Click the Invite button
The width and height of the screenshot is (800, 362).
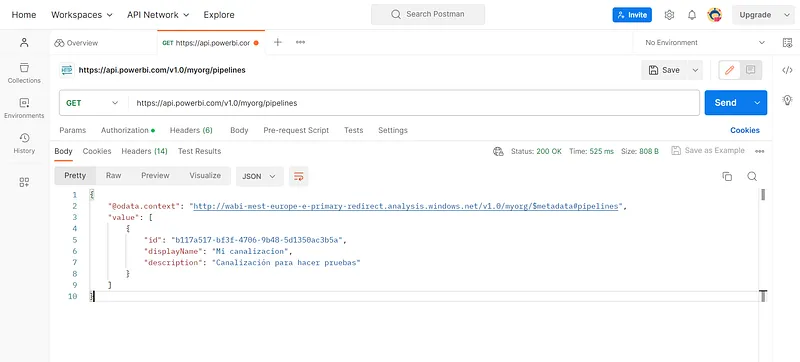pyautogui.click(x=632, y=15)
